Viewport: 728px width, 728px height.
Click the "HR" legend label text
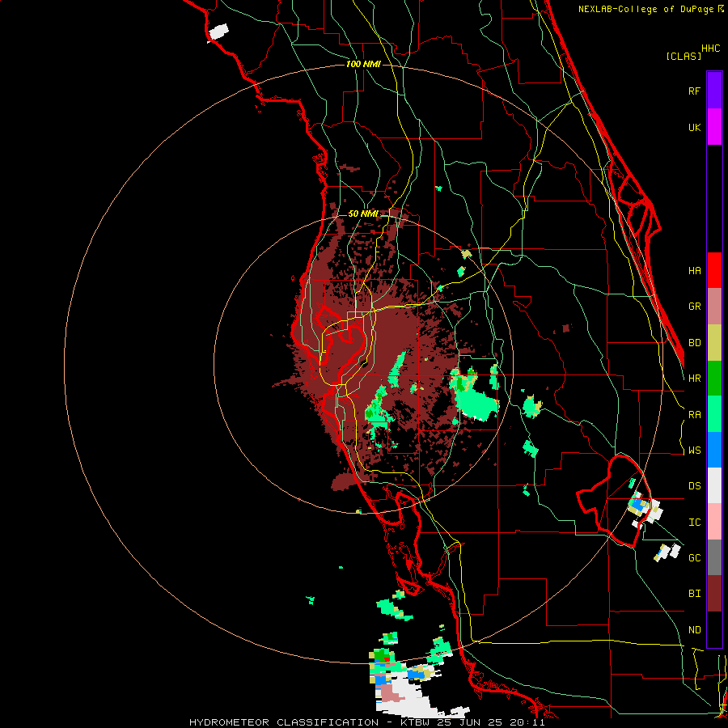tap(694, 379)
